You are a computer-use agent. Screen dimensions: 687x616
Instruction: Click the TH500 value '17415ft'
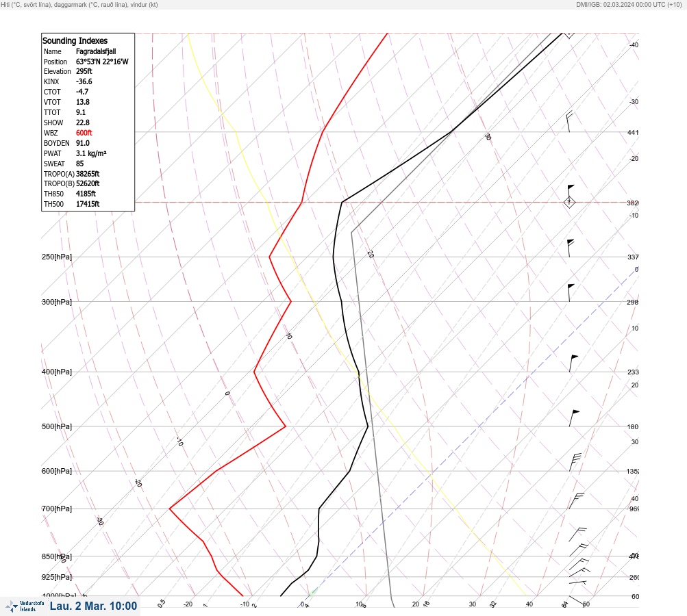[x=88, y=204]
